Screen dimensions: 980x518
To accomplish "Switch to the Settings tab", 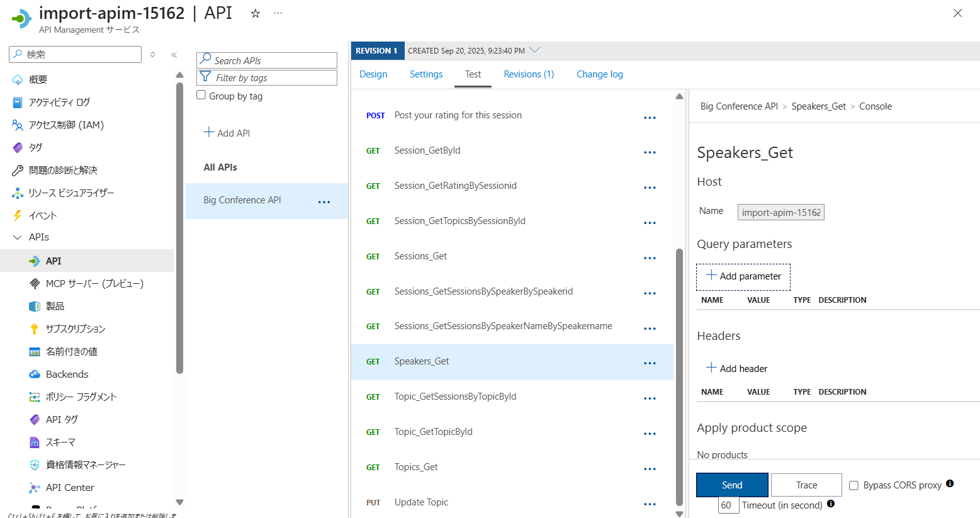I will [x=426, y=74].
